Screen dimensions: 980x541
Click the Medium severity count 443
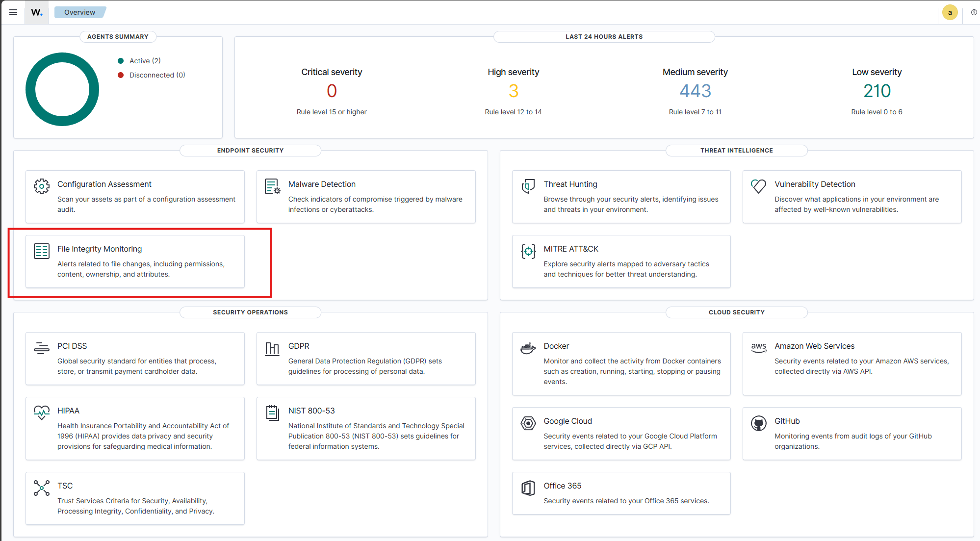coord(695,91)
